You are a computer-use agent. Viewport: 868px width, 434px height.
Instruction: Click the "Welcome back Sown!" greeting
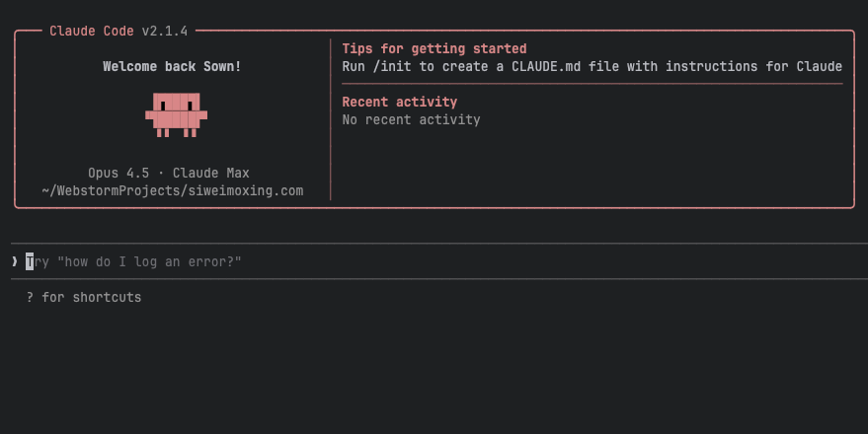172,66
